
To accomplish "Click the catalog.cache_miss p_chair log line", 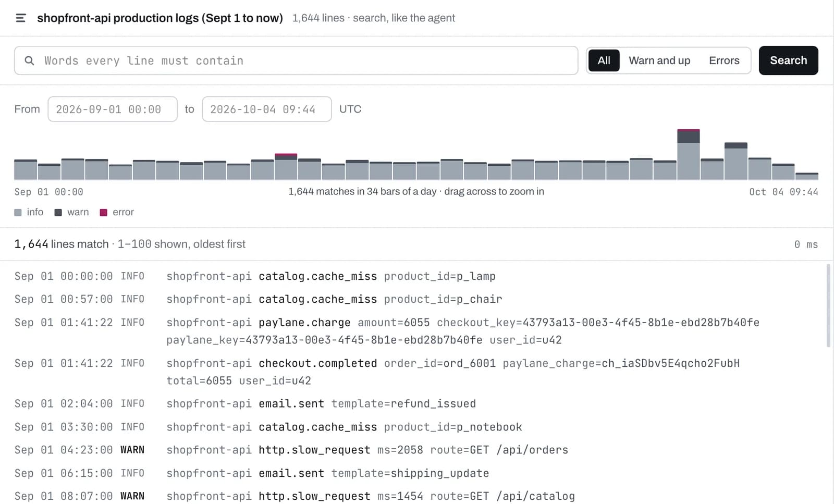I will pos(416,299).
